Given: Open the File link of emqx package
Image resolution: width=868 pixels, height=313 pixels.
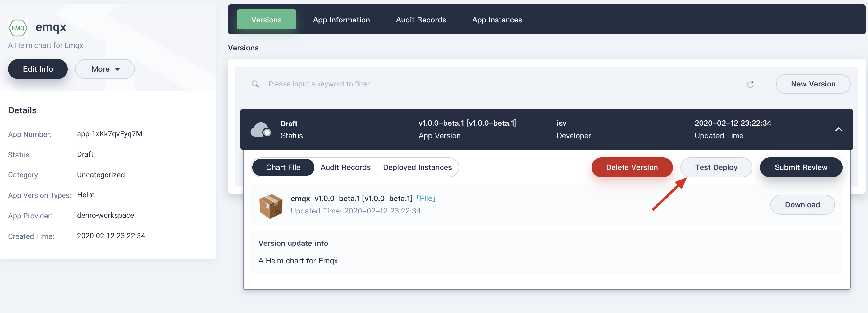Looking at the screenshot, I should click(426, 198).
